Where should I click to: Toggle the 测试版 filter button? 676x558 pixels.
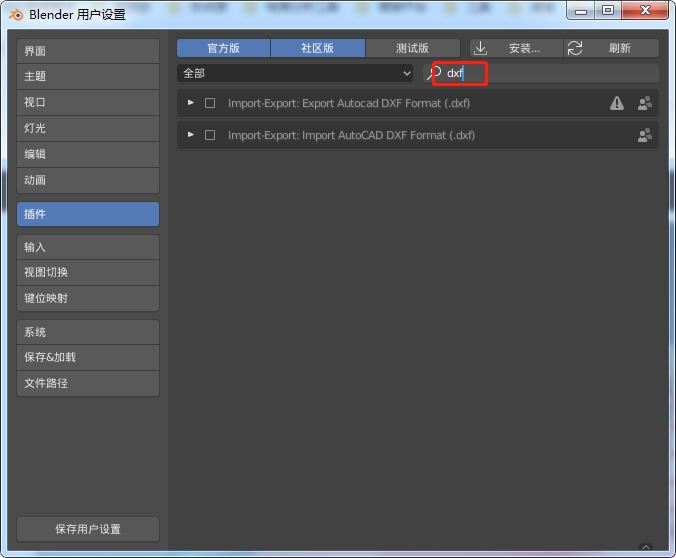tap(413, 48)
